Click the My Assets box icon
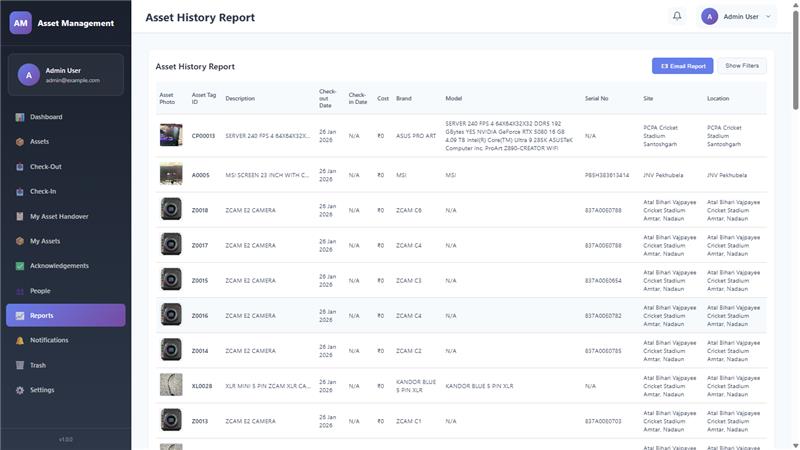 point(20,241)
